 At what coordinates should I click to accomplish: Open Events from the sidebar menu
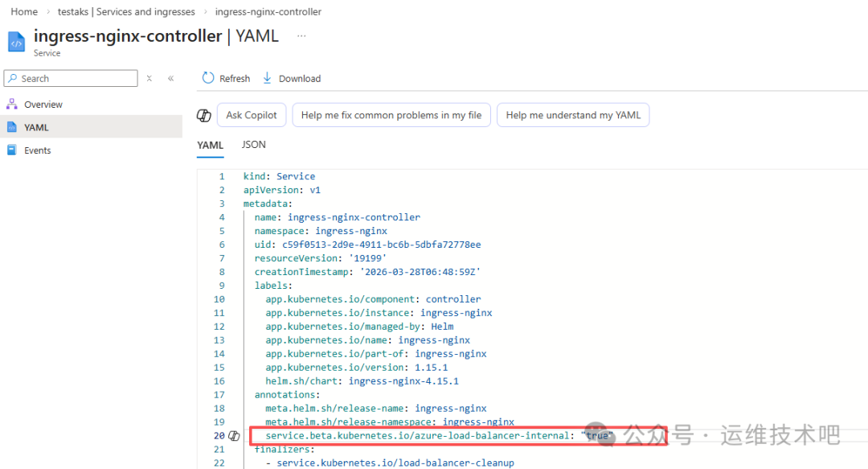tap(39, 150)
